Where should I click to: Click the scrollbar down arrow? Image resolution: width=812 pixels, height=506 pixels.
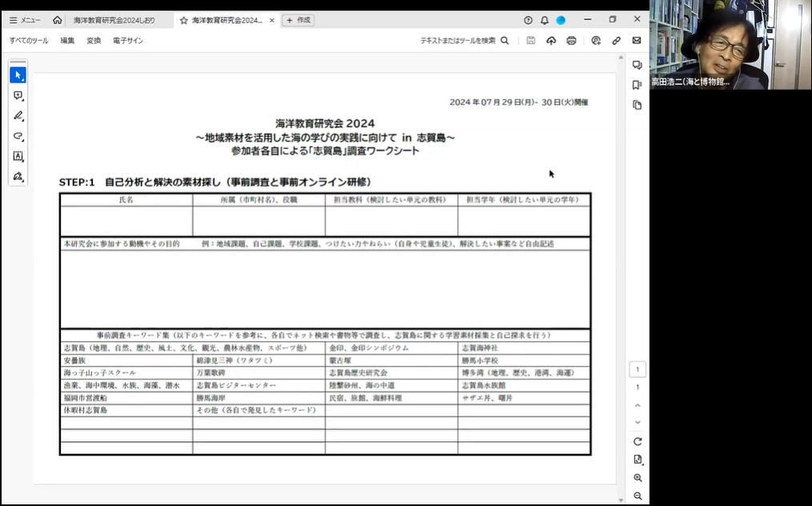click(x=621, y=500)
